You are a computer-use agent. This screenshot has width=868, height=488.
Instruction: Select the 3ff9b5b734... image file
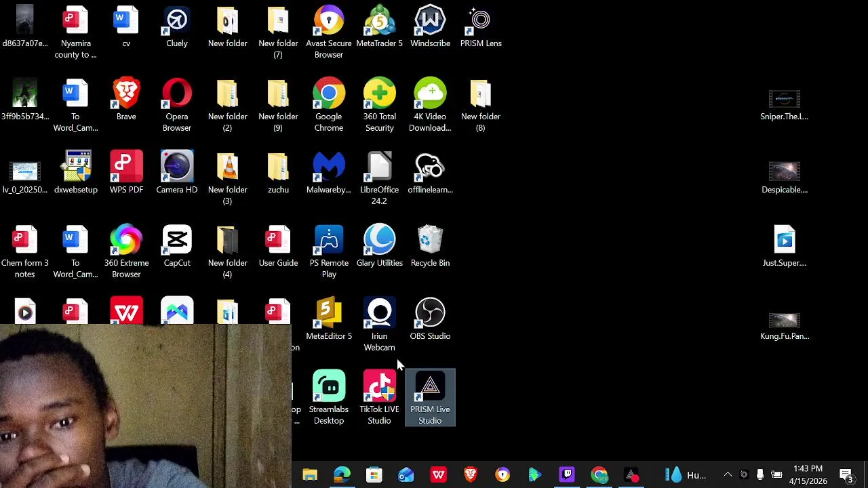[25, 100]
